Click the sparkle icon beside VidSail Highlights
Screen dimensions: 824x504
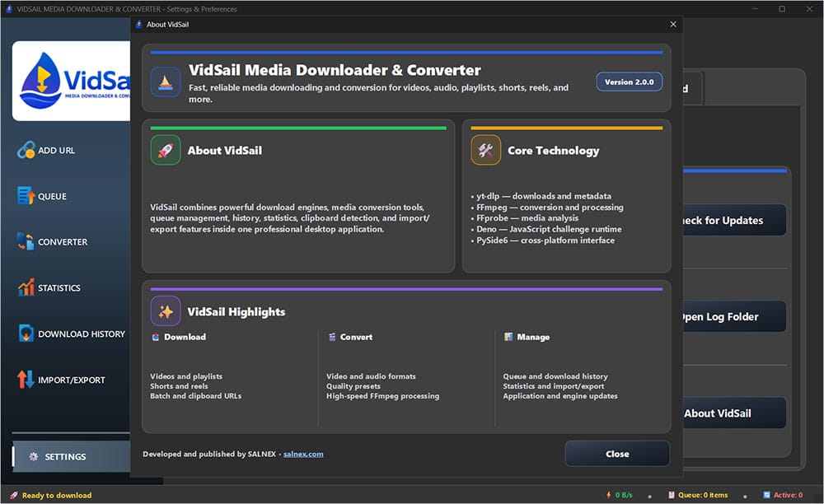tap(166, 311)
